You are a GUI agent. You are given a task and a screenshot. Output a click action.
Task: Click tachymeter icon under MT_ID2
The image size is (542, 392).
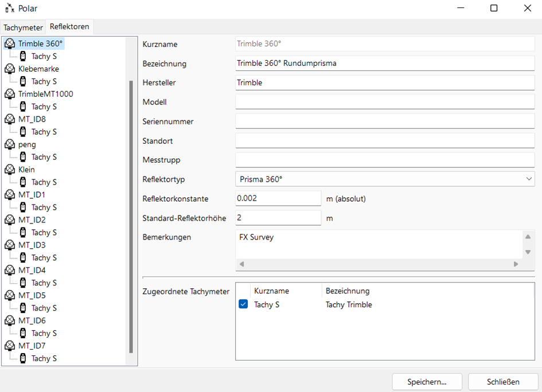(x=23, y=233)
